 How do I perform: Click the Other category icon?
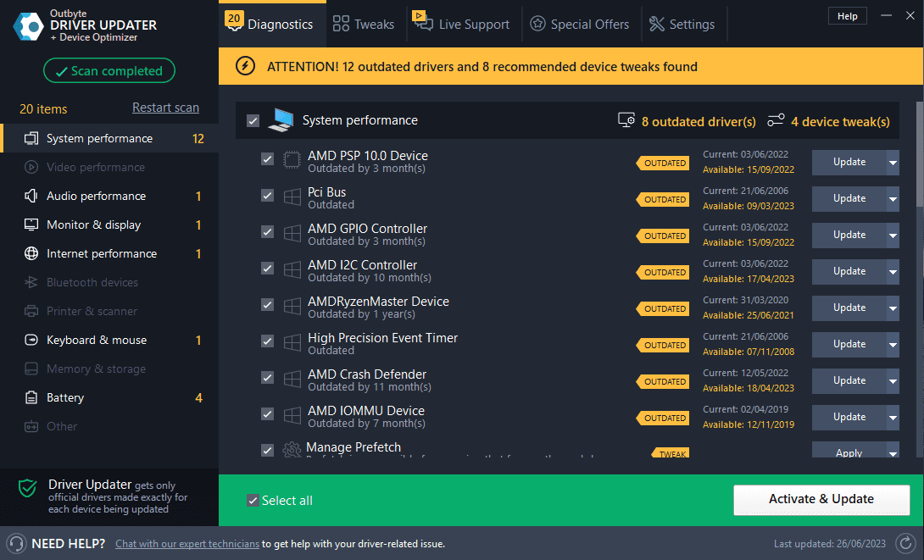coord(31,426)
